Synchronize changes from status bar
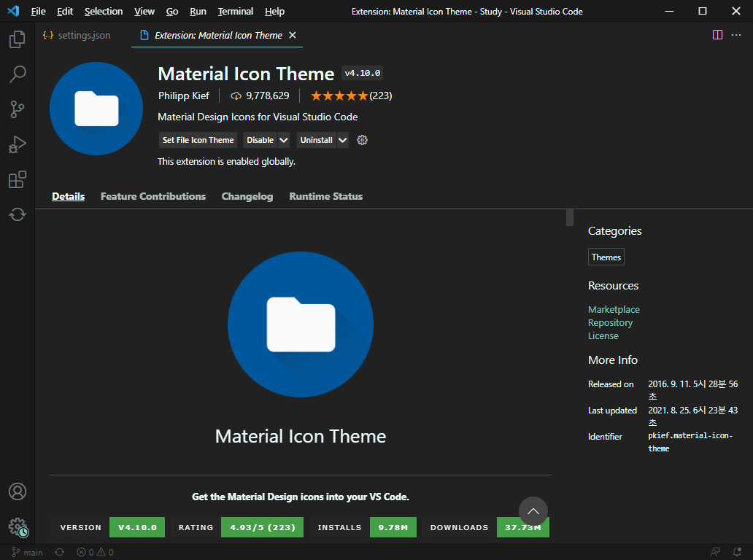Screen dimensions: 753x560 (60, 552)
